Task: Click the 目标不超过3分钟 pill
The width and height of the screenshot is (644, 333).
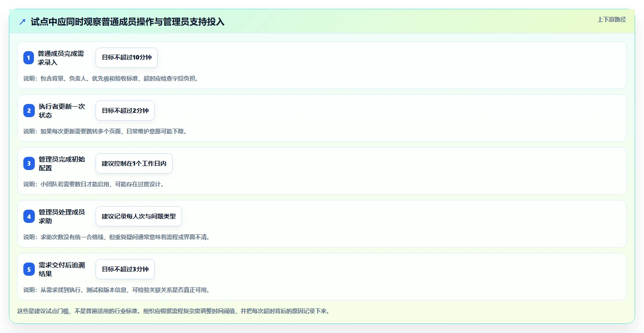Action: click(125, 269)
